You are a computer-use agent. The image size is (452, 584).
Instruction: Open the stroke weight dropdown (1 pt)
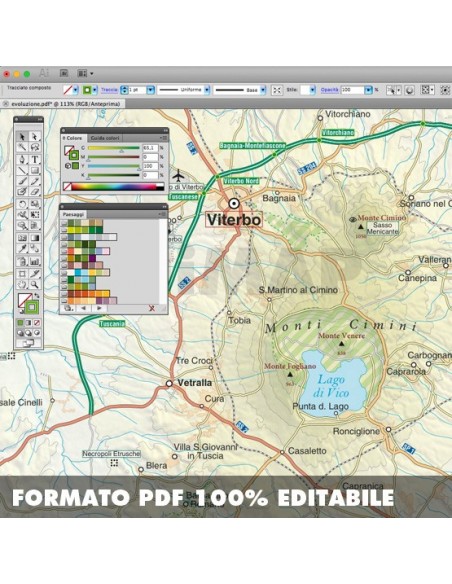point(150,90)
